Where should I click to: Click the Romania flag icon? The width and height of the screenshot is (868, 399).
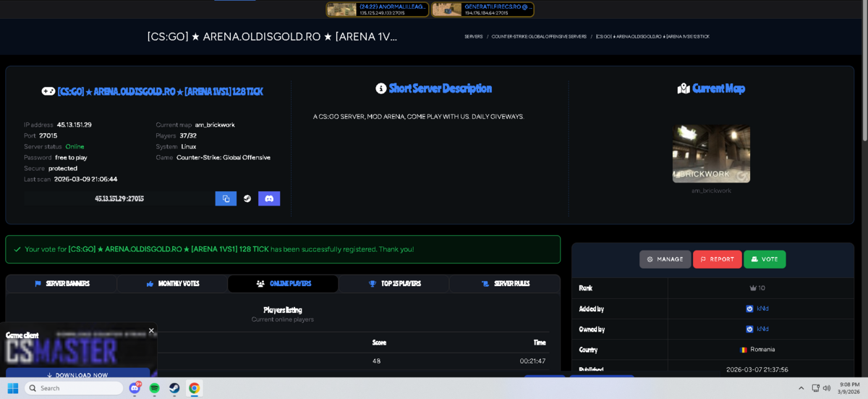[x=744, y=350]
